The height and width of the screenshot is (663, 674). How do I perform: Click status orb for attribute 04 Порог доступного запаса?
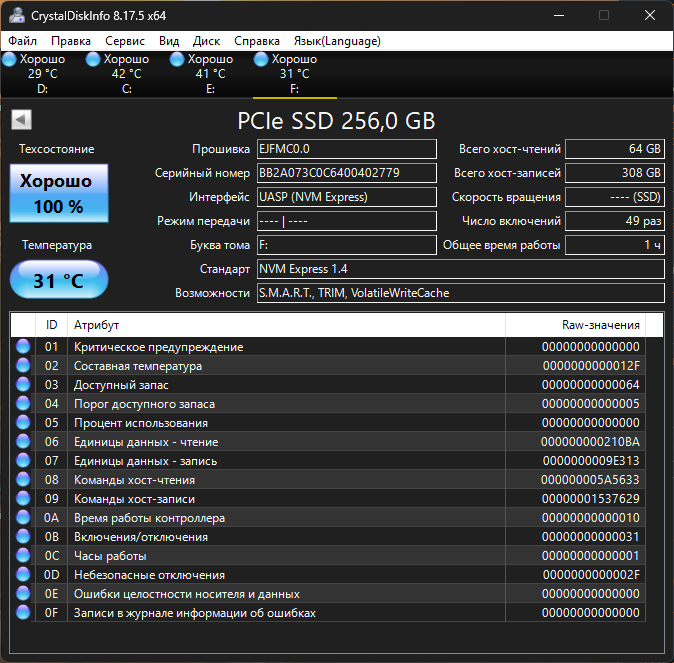coord(23,403)
